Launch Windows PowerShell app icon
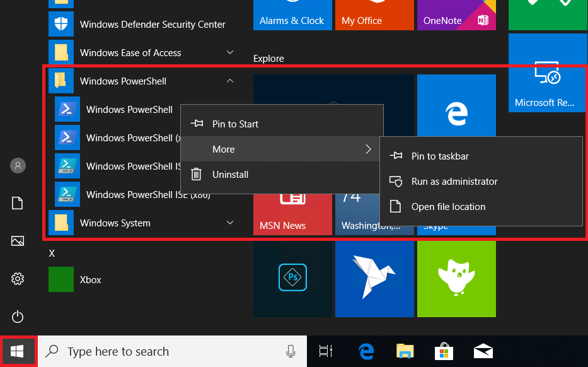 click(x=67, y=109)
